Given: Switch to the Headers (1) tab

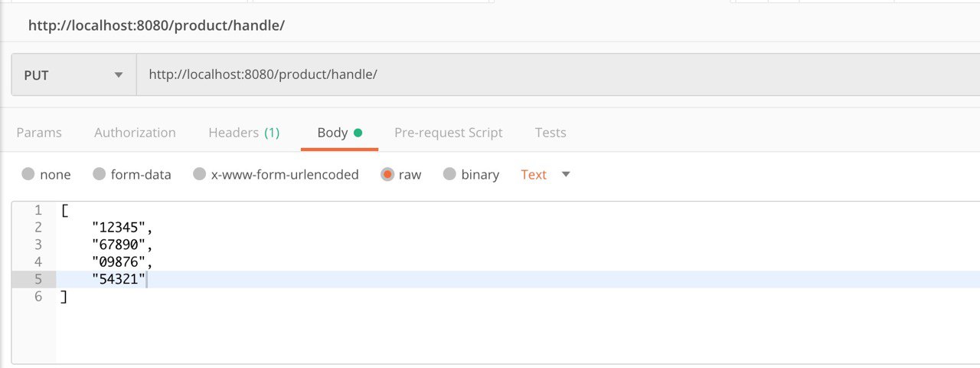Looking at the screenshot, I should point(244,133).
